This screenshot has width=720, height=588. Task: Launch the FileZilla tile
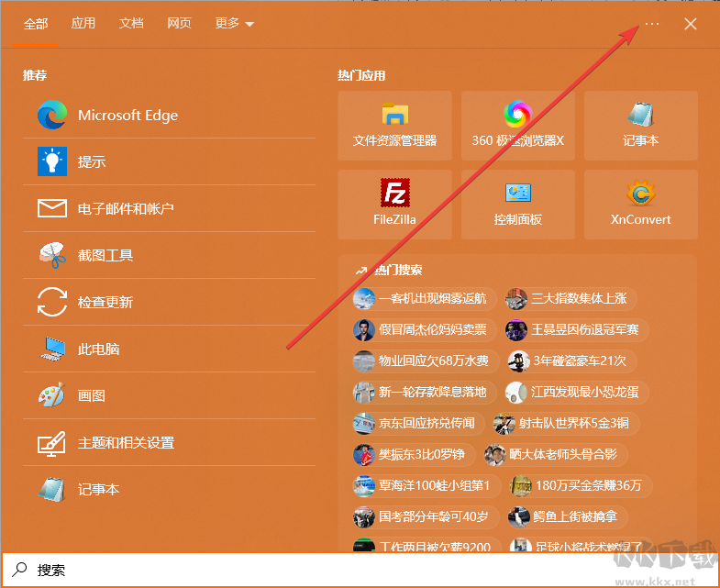(395, 205)
